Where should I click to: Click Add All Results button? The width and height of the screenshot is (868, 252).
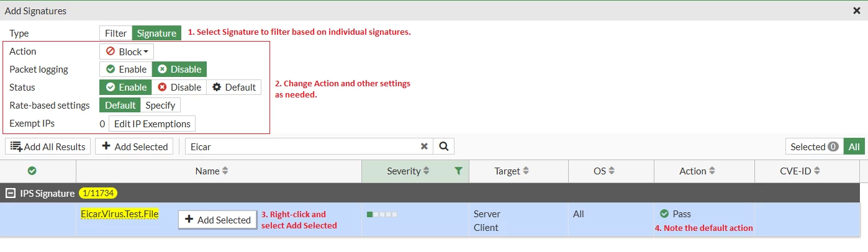point(48,146)
